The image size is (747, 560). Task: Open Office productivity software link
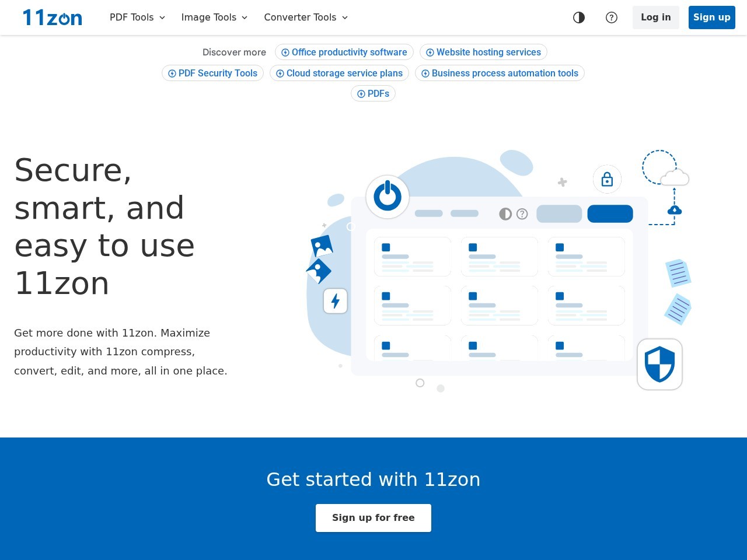344,52
